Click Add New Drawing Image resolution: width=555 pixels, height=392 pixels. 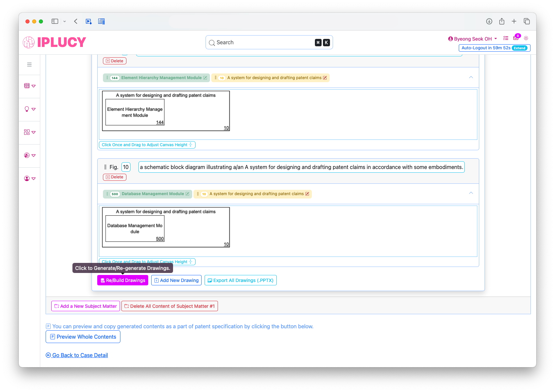(176, 280)
